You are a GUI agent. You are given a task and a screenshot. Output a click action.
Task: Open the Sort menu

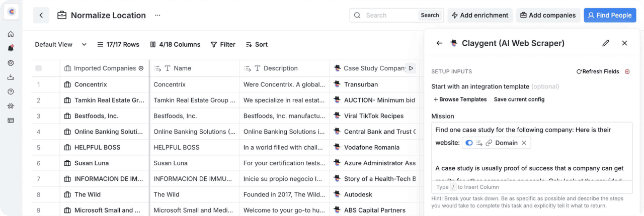point(257,44)
